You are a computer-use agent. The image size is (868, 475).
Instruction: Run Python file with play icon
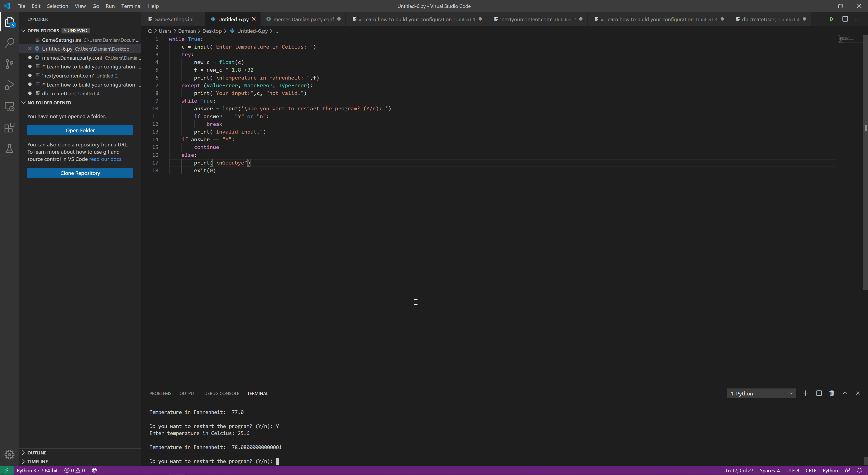point(832,19)
